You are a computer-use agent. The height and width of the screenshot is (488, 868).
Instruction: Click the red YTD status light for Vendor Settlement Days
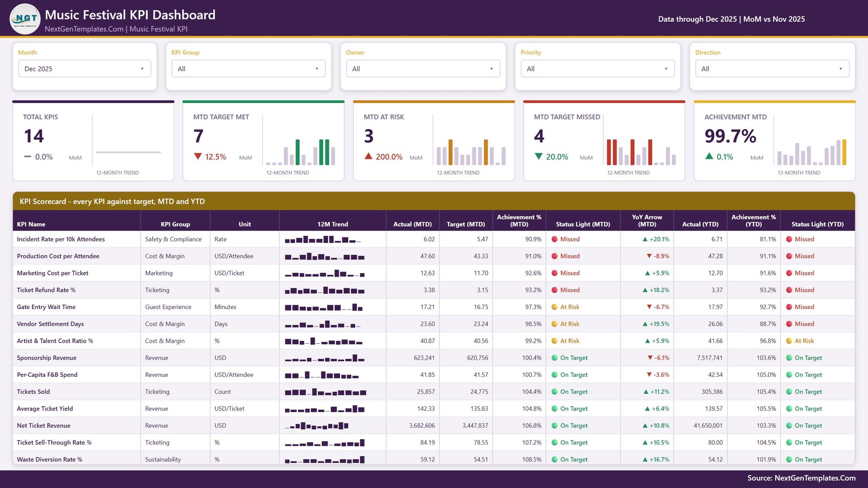point(789,324)
